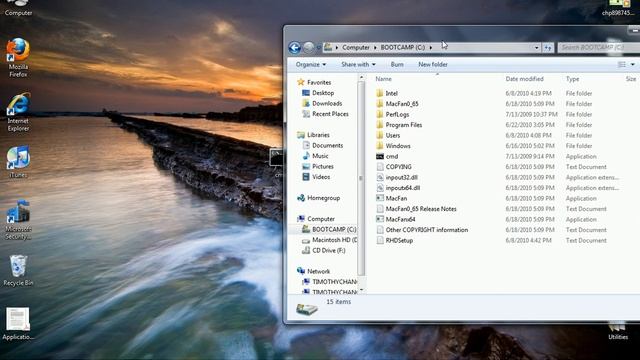
Task: Open the Organize dropdown menu
Action: point(311,64)
